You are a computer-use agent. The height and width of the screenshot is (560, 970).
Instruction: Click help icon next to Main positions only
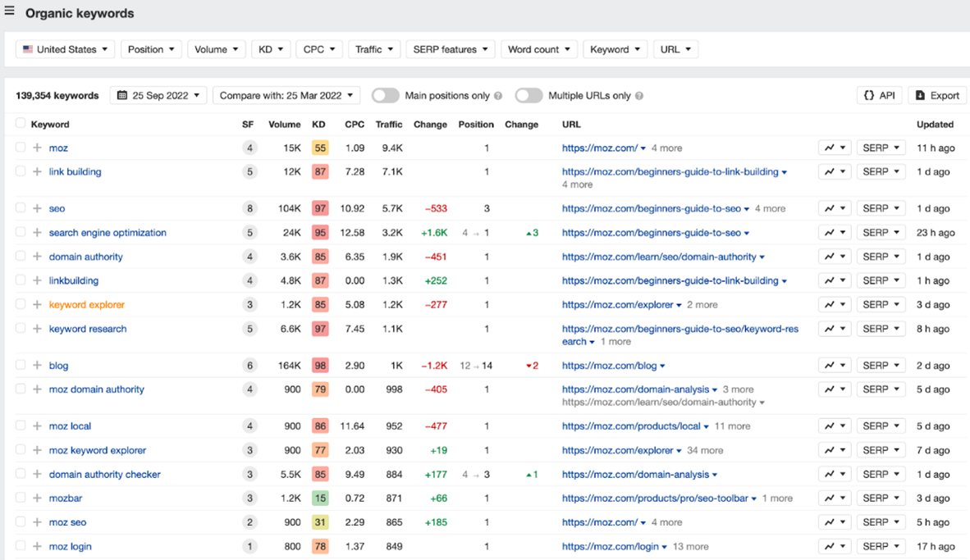click(x=498, y=96)
